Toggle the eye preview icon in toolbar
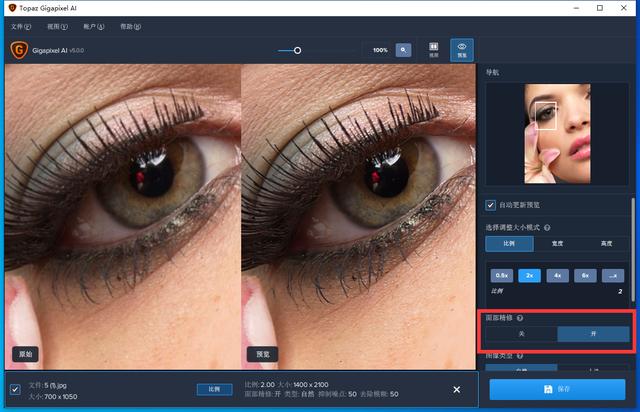 tap(461, 49)
